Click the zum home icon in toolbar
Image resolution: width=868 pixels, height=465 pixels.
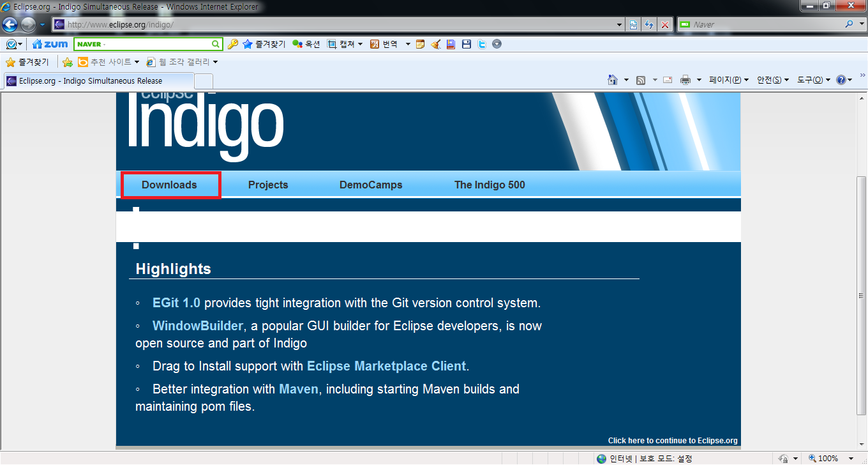(50, 44)
